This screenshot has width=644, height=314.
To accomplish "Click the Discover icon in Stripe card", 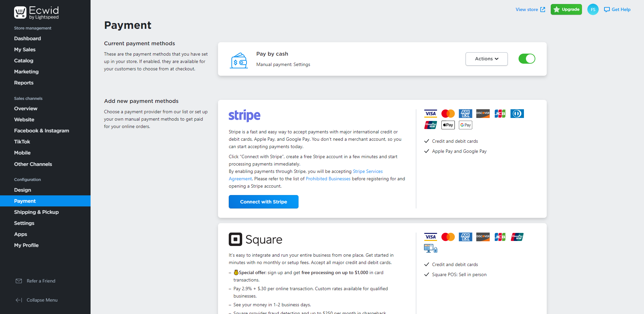I will click(483, 114).
